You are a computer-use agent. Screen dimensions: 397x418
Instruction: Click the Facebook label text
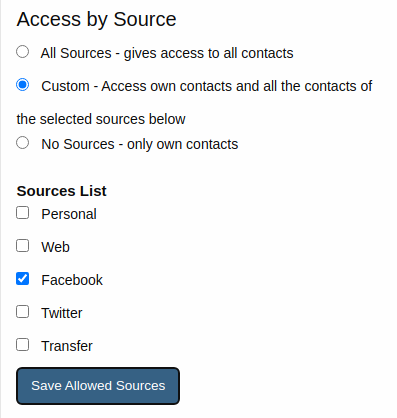tap(72, 280)
